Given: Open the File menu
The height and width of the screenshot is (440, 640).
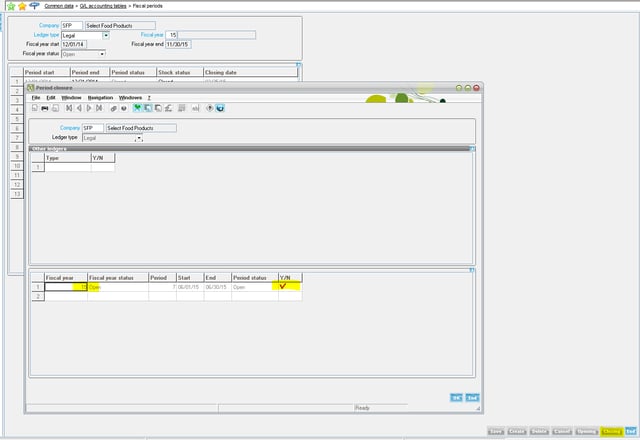Looking at the screenshot, I should 36,97.
